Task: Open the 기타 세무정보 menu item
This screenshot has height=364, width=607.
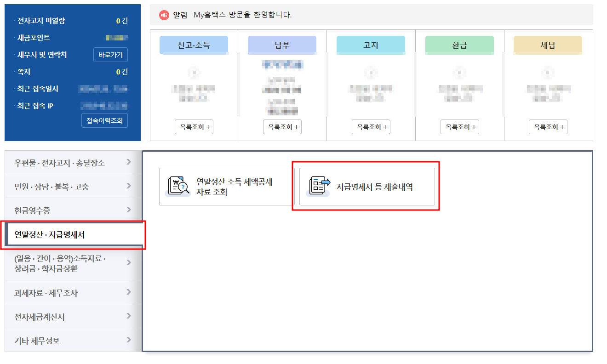Action: tap(72, 339)
